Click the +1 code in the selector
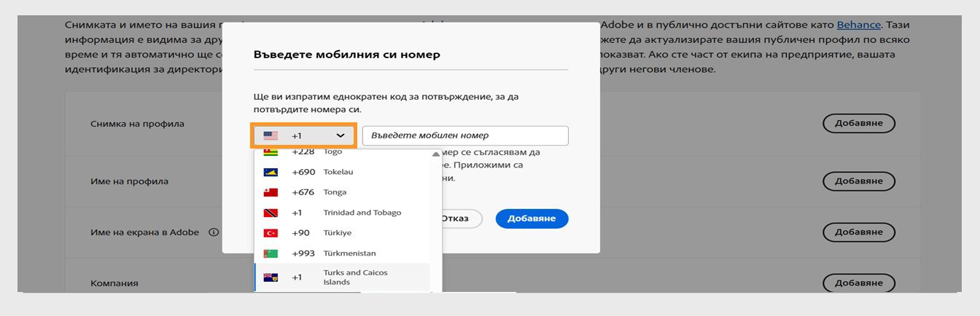Image resolution: width=980 pixels, height=316 pixels. 297,135
